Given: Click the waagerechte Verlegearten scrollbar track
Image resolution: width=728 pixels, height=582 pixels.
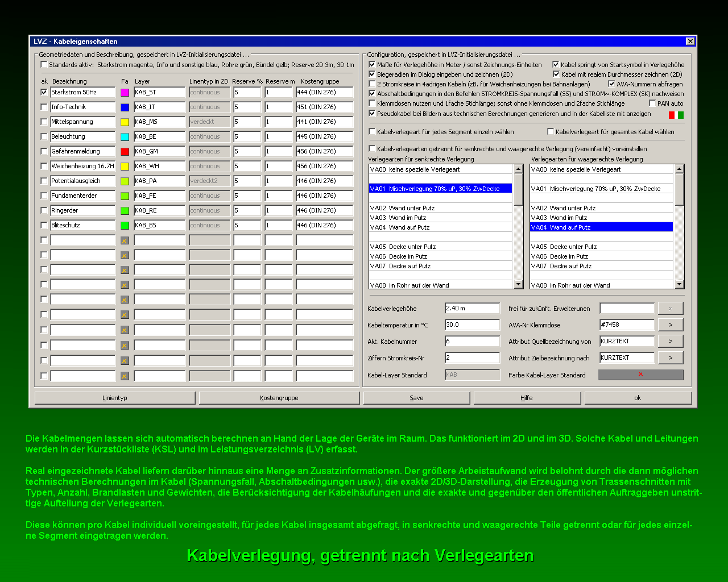Looking at the screenshot, I should [x=679, y=243].
